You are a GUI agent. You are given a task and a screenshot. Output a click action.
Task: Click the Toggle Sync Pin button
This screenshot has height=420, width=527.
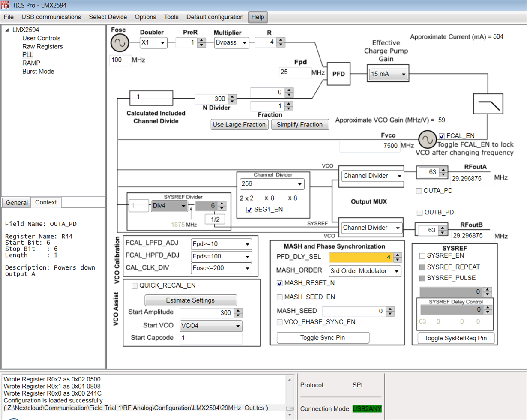pyautogui.click(x=323, y=338)
